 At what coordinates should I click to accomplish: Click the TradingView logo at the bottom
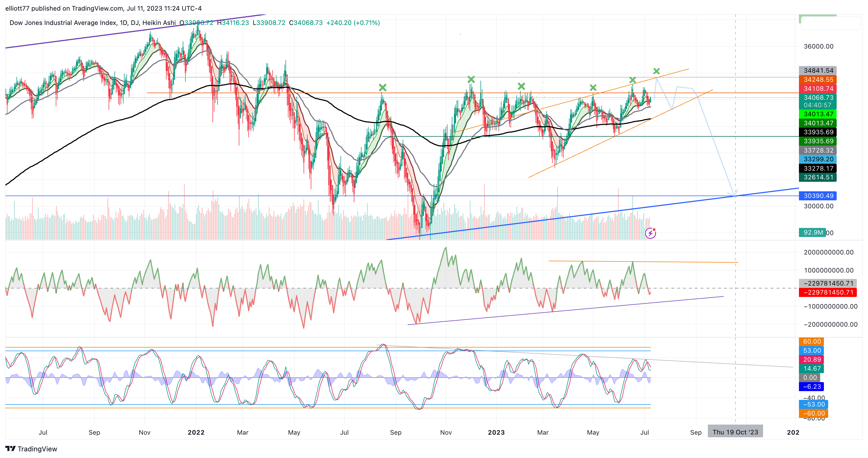[31, 448]
